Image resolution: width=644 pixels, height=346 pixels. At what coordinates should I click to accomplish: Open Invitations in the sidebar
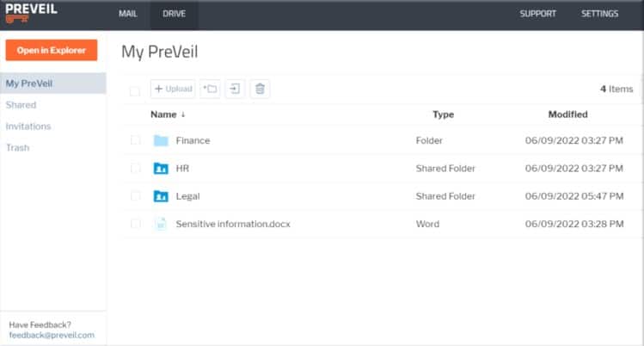[28, 127]
